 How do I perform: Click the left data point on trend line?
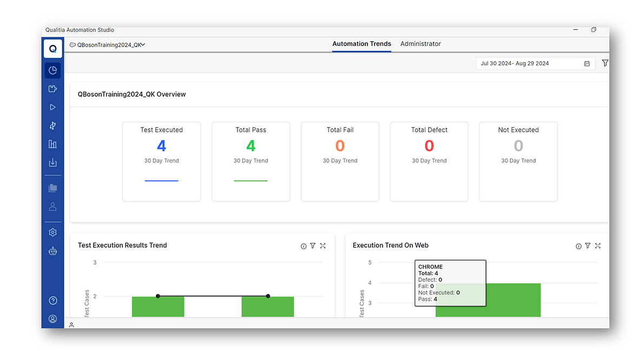coord(157,296)
